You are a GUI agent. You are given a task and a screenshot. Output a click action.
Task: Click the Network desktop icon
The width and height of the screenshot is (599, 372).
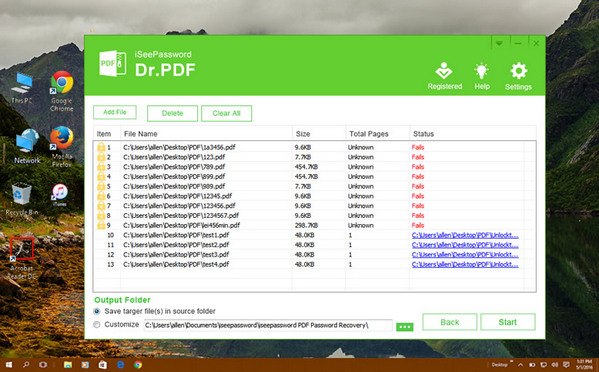[x=27, y=146]
